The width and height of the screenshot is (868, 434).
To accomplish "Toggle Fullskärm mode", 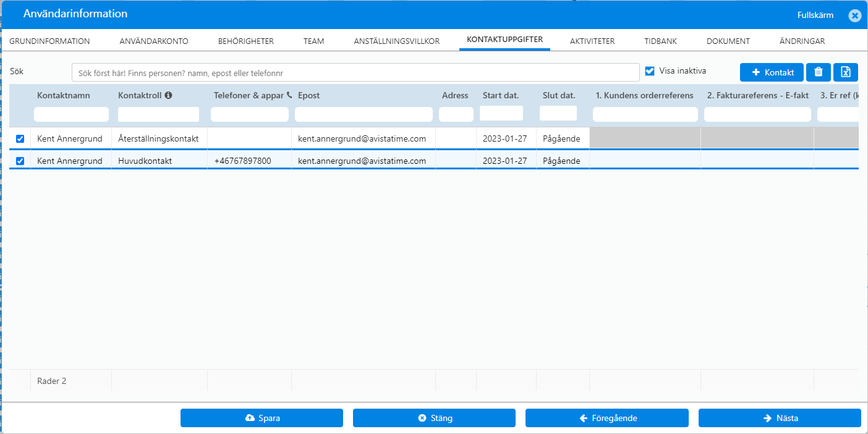I will [815, 15].
